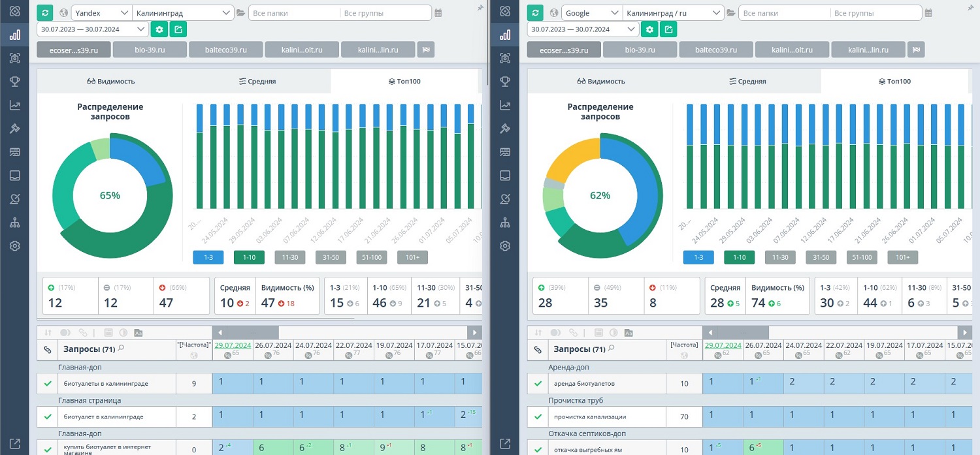Click the green refresh button in the Google panel
This screenshot has height=455, width=980.
(x=535, y=12)
